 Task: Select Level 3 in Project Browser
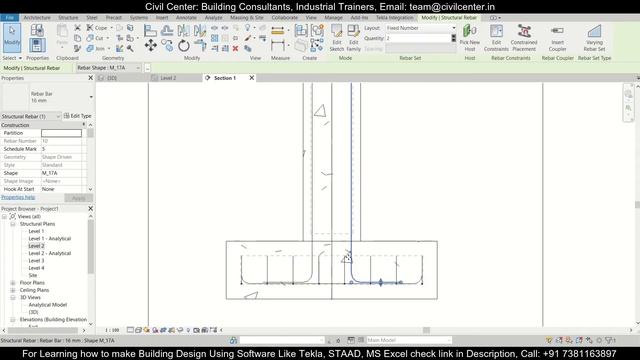pos(36,261)
